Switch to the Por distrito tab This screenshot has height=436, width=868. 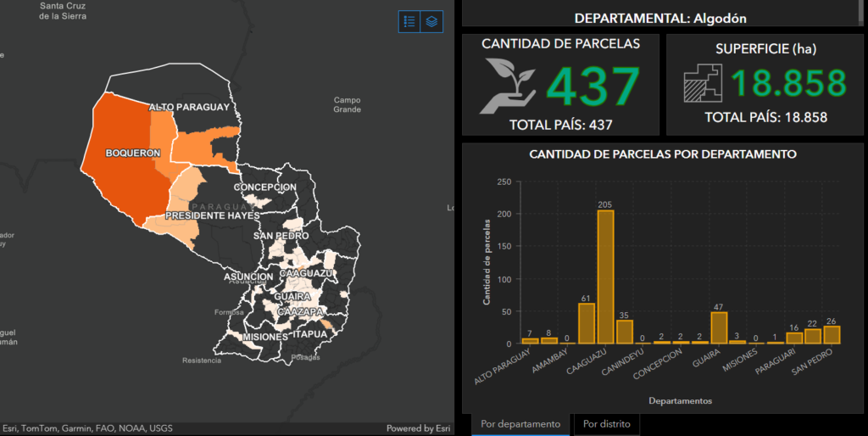coord(606,423)
